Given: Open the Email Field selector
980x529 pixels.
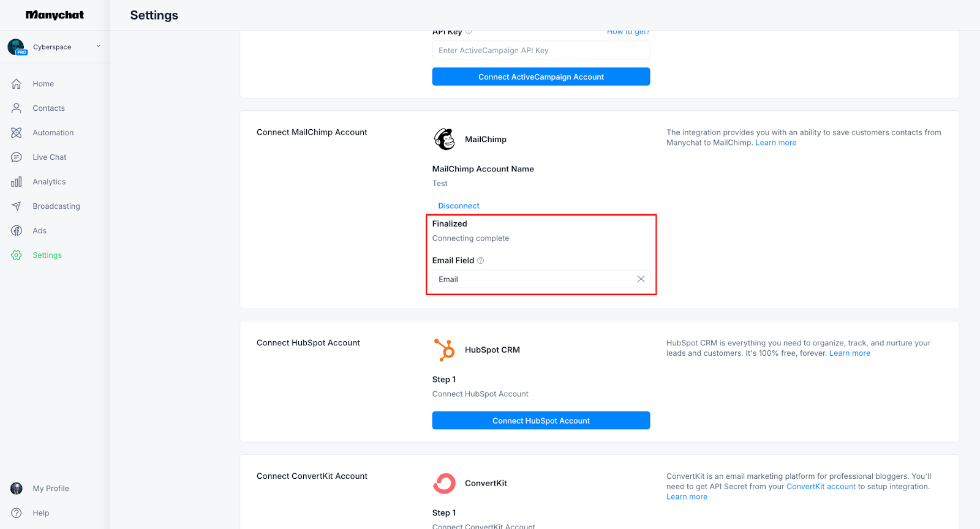Looking at the screenshot, I should [533, 279].
